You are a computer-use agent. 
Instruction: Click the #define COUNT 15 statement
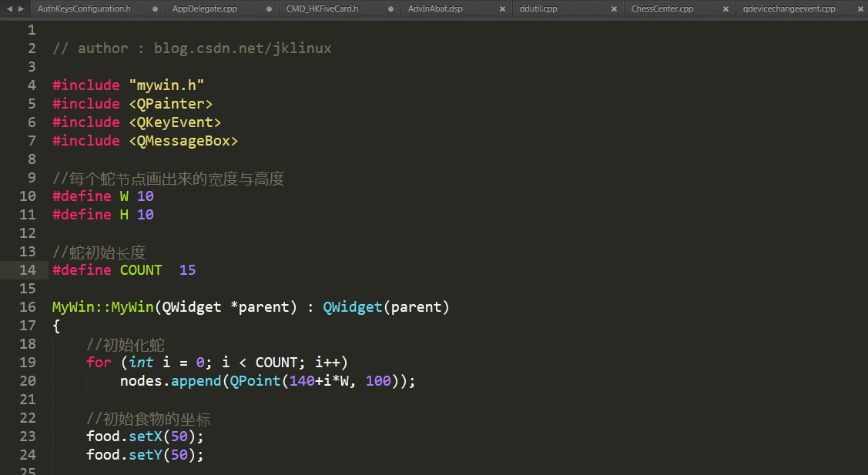click(123, 269)
